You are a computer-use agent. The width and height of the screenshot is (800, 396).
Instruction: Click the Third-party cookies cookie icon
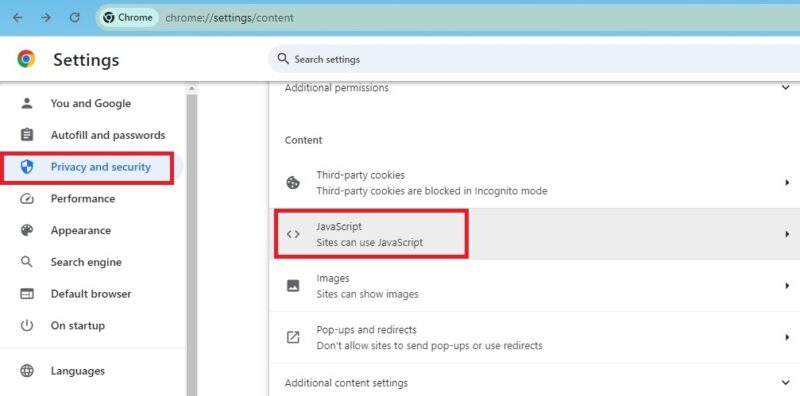coord(293,183)
